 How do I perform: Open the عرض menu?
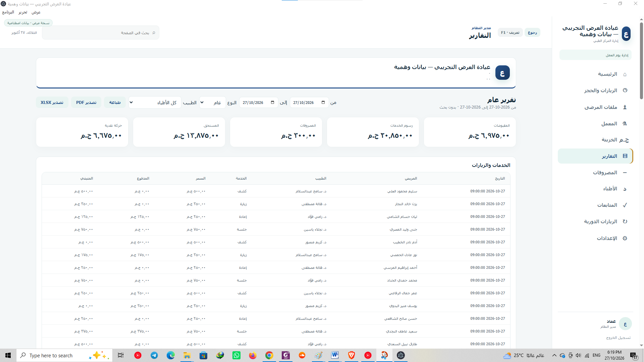[36, 12]
